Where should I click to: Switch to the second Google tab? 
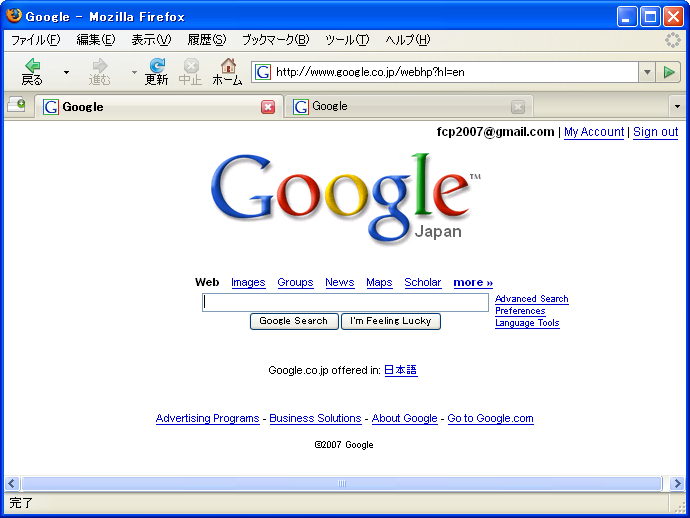(x=408, y=107)
